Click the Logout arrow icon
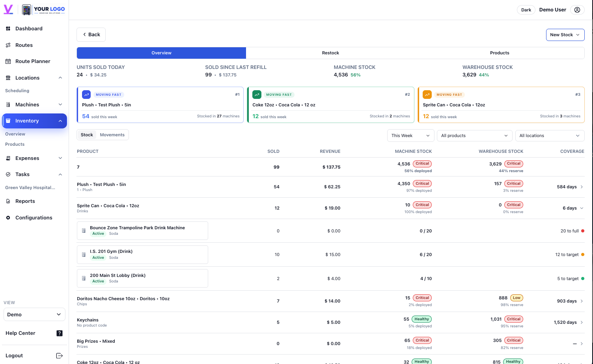The height and width of the screenshot is (364, 593). pos(60,356)
